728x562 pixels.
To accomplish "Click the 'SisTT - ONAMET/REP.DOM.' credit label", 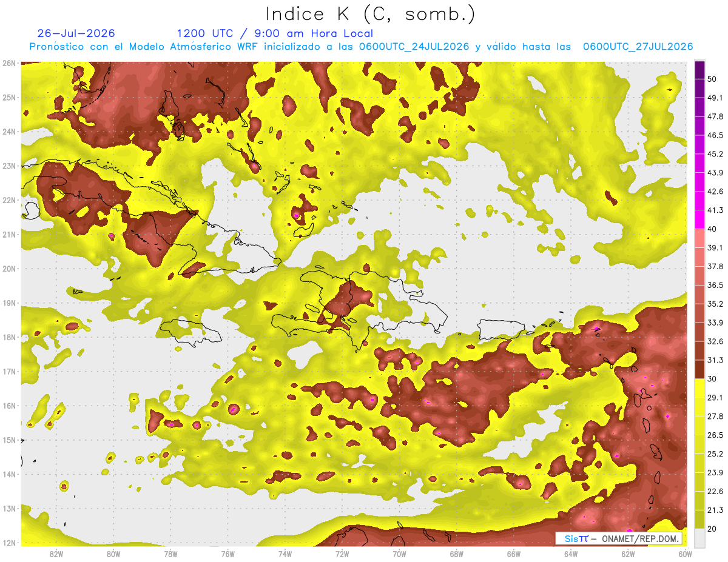I will 619,538.
